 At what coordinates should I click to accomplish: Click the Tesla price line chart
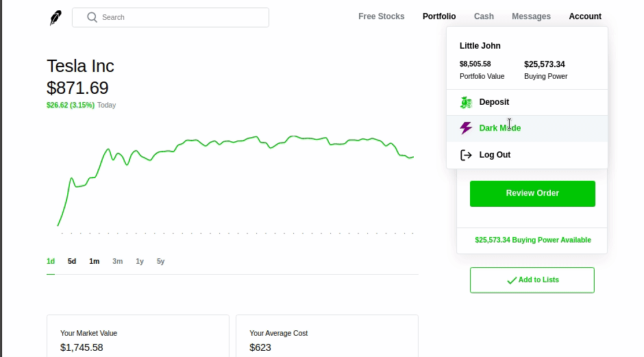click(x=236, y=181)
